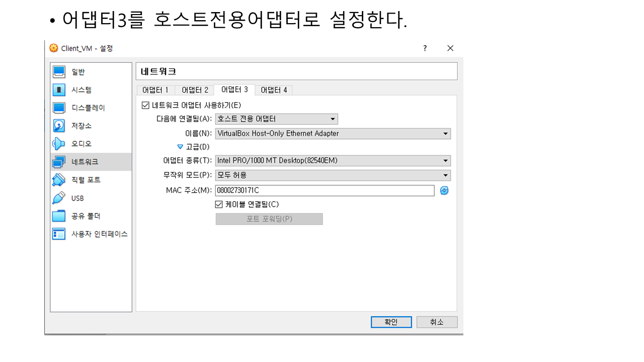Toggle 네트워크 어댑터 사용하기 checkbox
644x362 pixels.
146,105
